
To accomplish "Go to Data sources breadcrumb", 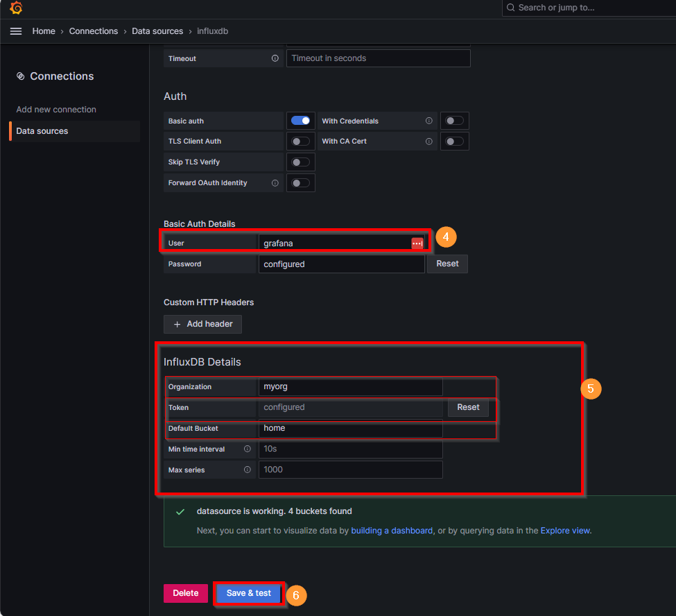I will tap(157, 31).
